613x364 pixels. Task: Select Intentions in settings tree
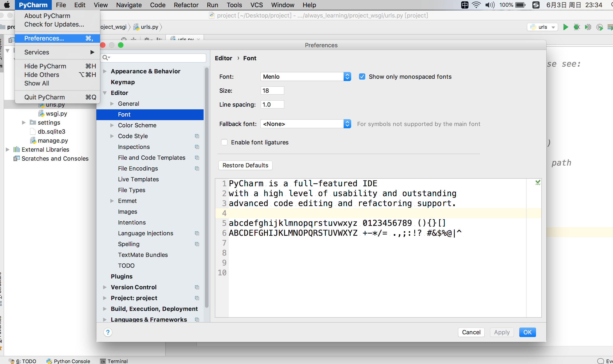(132, 222)
